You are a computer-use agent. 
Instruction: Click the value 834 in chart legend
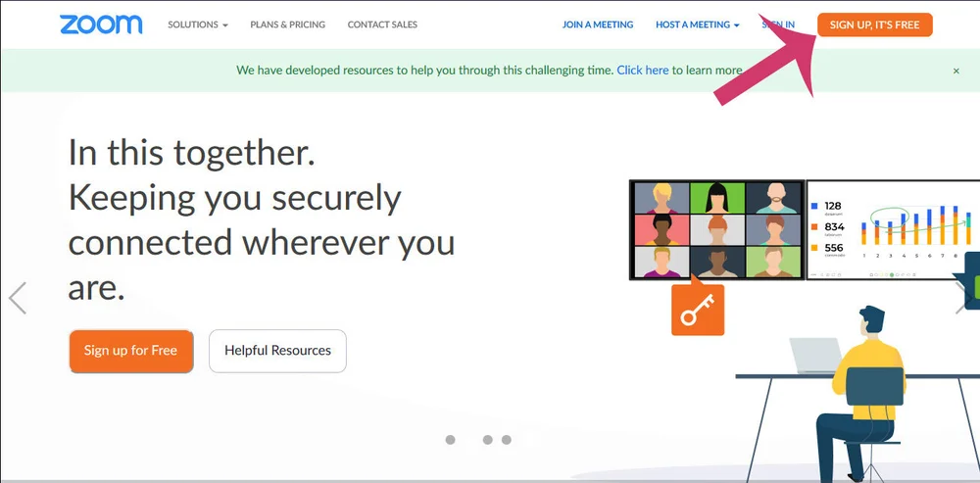coord(834,226)
